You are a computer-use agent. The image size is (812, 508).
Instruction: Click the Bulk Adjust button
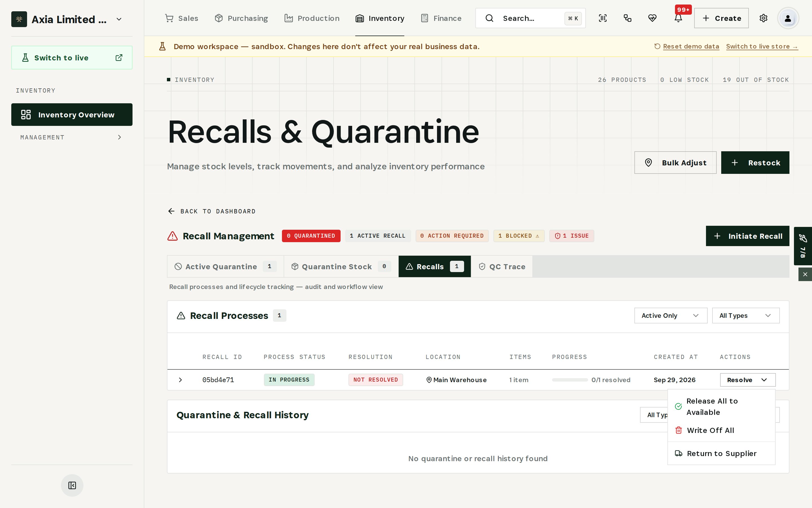pos(675,163)
